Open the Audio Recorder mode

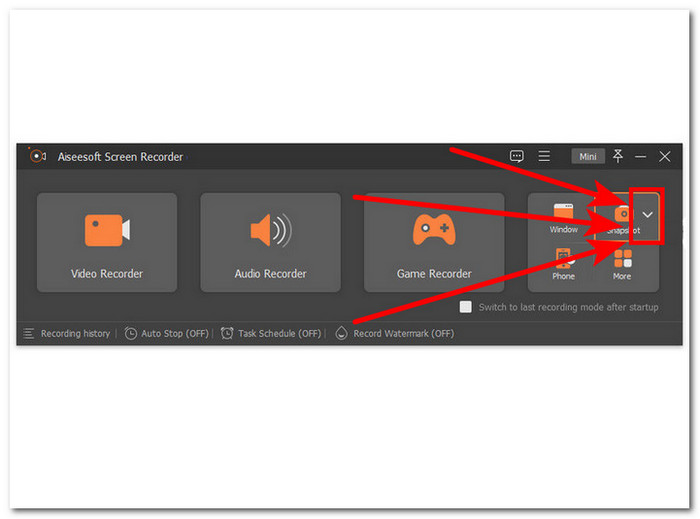(271, 242)
